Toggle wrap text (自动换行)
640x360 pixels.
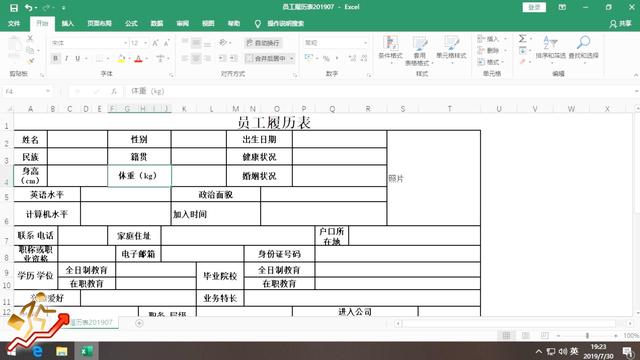point(263,43)
